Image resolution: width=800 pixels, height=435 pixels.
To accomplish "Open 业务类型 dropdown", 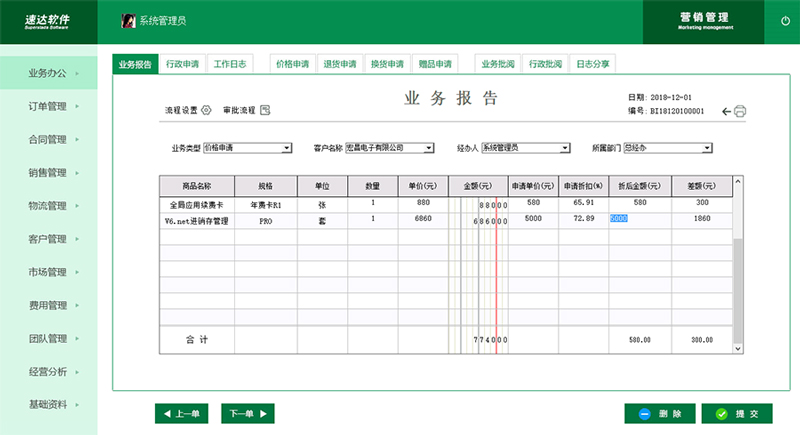I will point(247,148).
